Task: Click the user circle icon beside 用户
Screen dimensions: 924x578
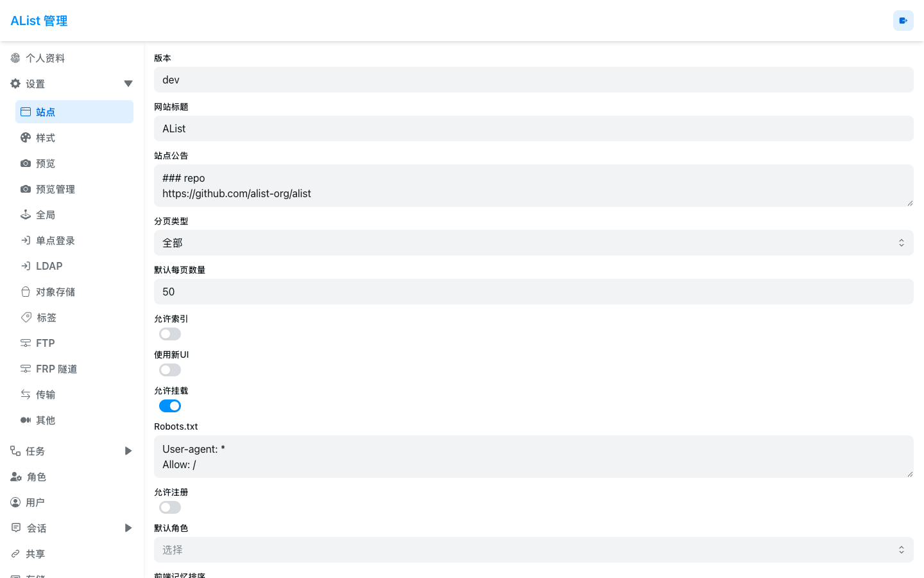Action: tap(15, 502)
